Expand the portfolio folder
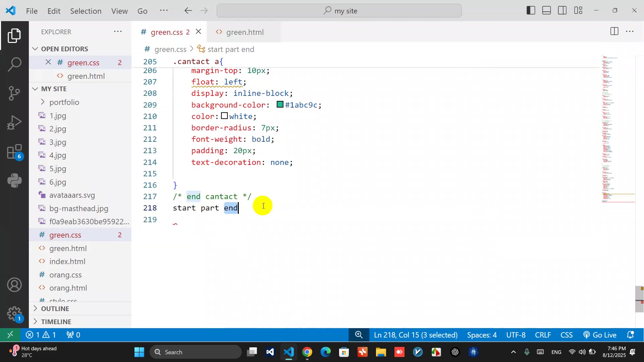The height and width of the screenshot is (362, 644). tap(64, 102)
